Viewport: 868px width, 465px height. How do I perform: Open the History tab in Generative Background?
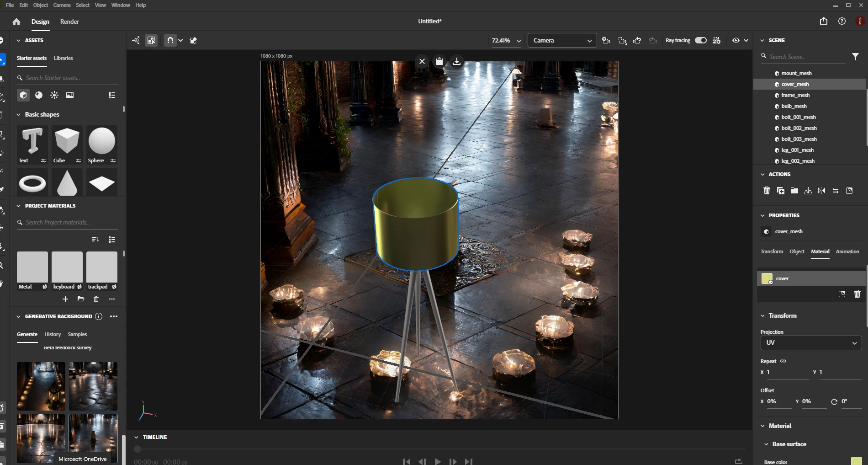click(53, 334)
